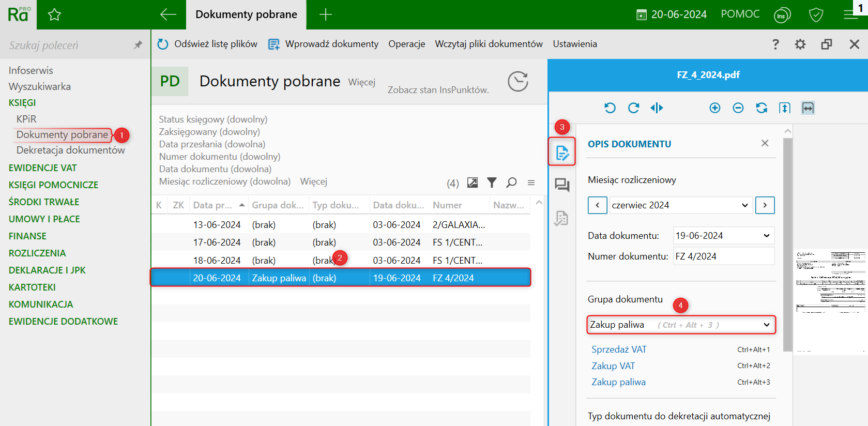Expand the Miesiąc rozliczeniowy dropdown
The width and height of the screenshot is (868, 426).
click(744, 205)
